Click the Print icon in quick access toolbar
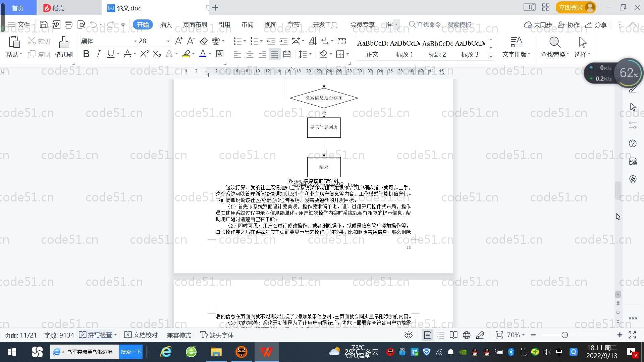The height and width of the screenshot is (362, 644). [x=68, y=24]
